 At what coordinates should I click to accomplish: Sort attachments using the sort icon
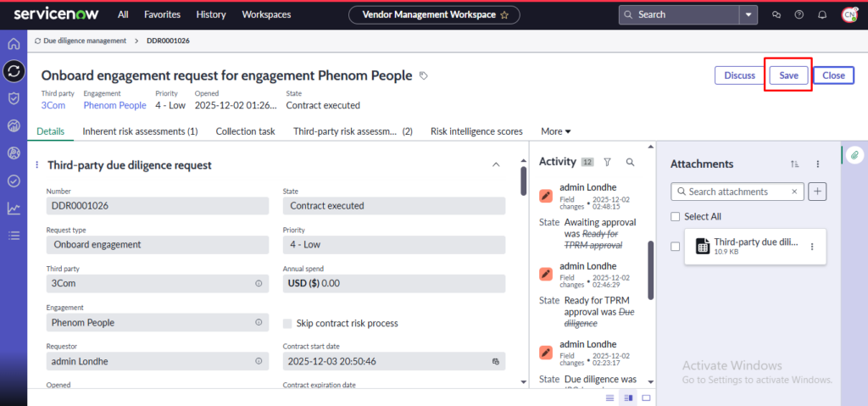click(x=794, y=164)
